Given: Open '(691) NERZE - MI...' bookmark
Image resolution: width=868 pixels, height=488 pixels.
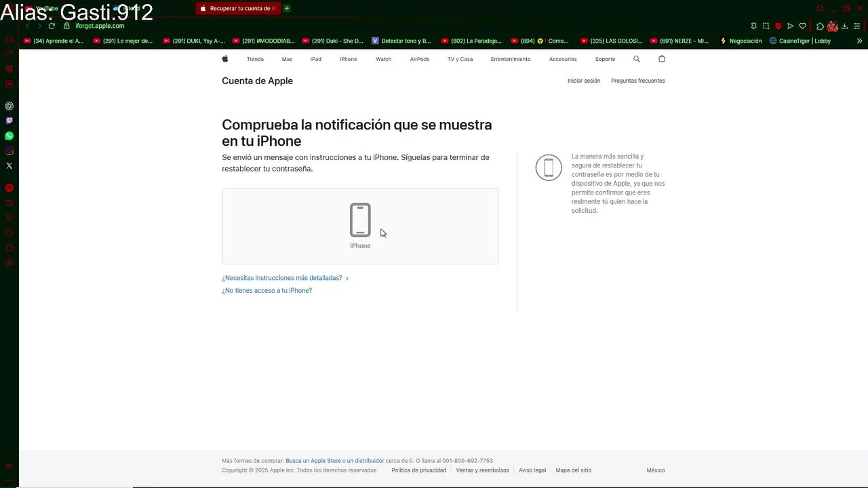Looking at the screenshot, I should [x=679, y=41].
